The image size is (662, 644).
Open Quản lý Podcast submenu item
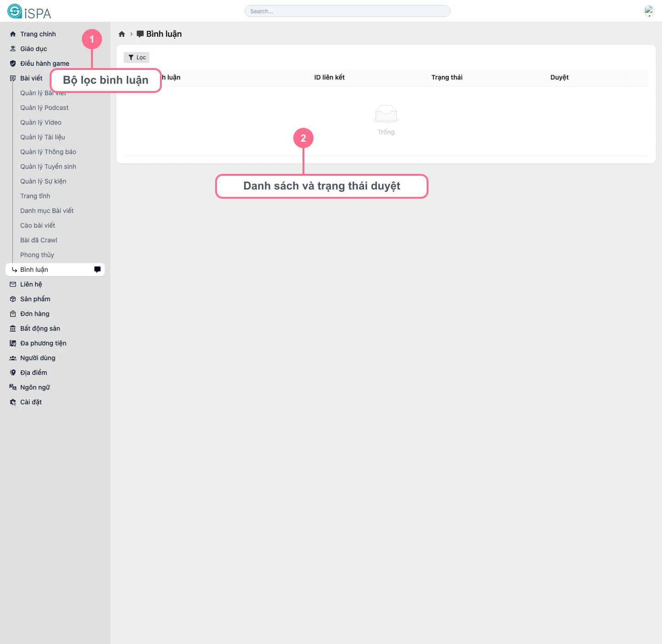click(x=44, y=108)
